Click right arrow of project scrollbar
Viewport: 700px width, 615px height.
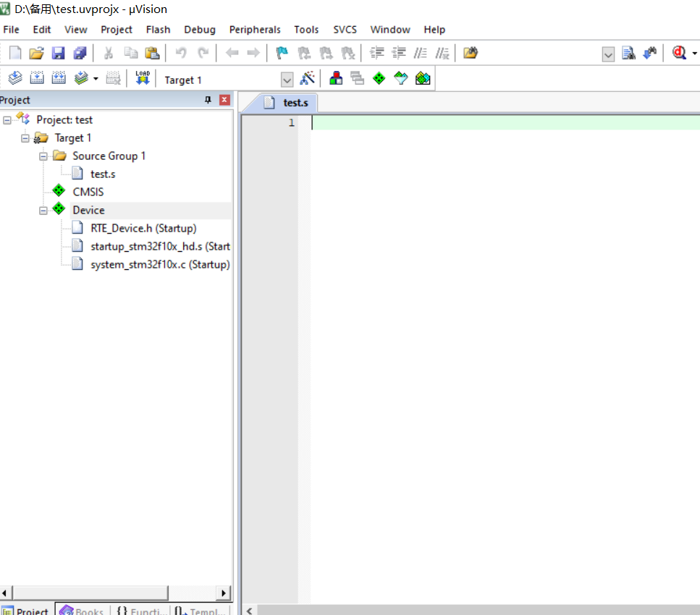pos(224,593)
